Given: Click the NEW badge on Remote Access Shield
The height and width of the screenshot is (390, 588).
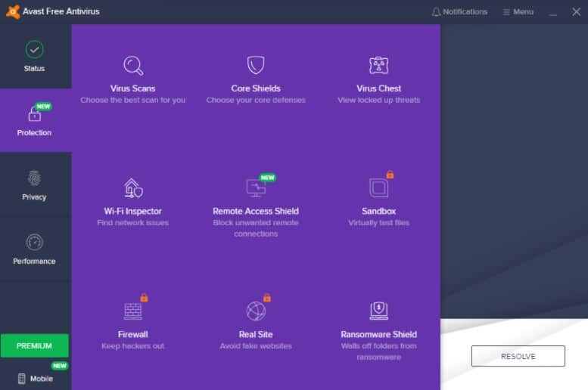Looking at the screenshot, I should tap(268, 178).
